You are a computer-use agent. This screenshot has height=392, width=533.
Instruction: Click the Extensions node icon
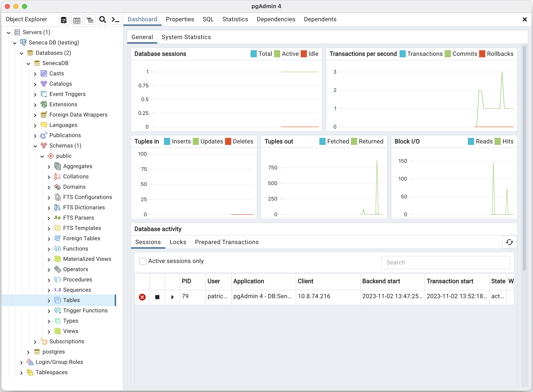(x=44, y=104)
